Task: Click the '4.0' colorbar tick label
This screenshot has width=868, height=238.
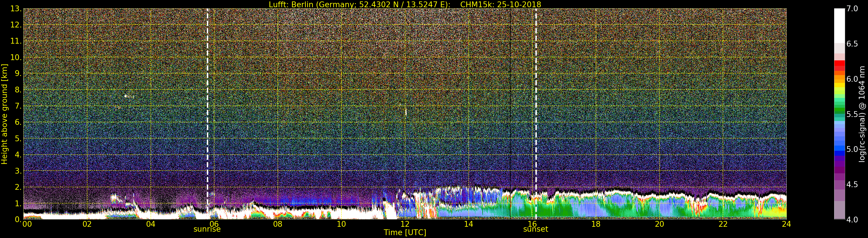Action: (852, 220)
